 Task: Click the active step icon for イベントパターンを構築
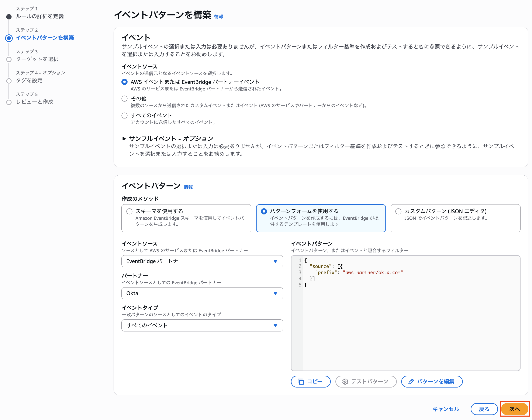tap(9, 38)
